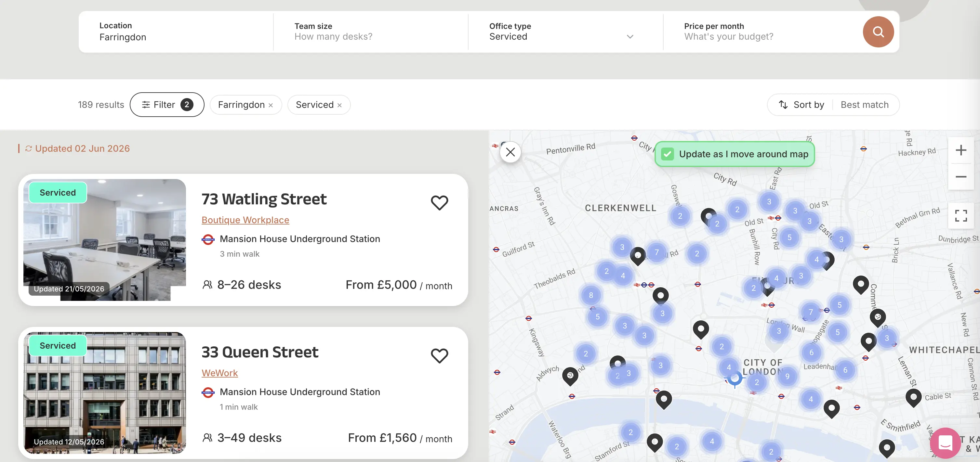This screenshot has height=462, width=980.
Task: Remove the Serviced filter chip
Action: point(339,105)
